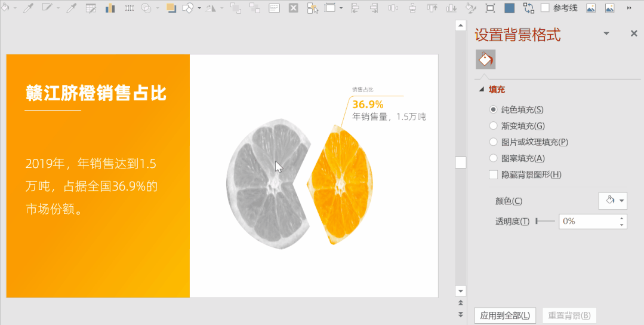Viewport: 644px width, 325px height.
Task: Open the change shape dropdown arrow
Action: 199,8
